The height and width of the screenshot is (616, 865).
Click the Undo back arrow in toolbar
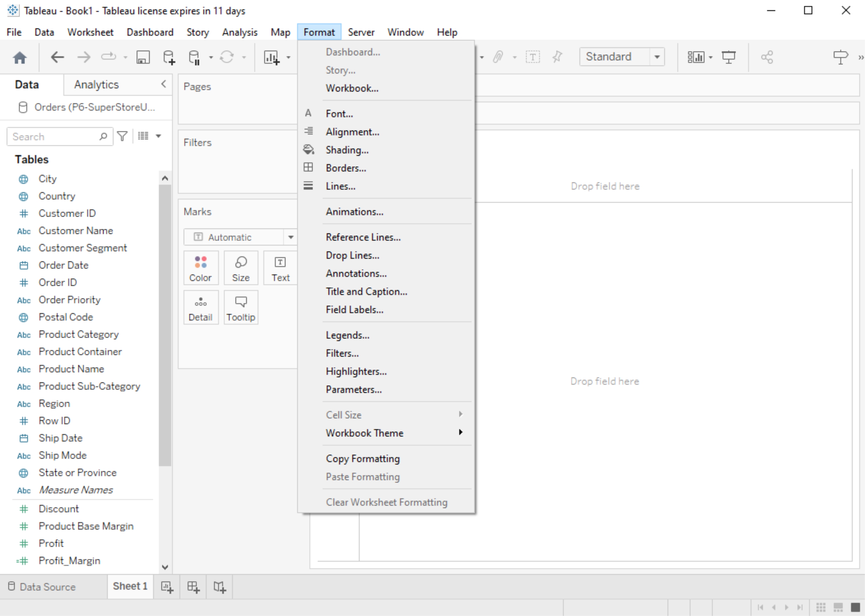tap(57, 57)
